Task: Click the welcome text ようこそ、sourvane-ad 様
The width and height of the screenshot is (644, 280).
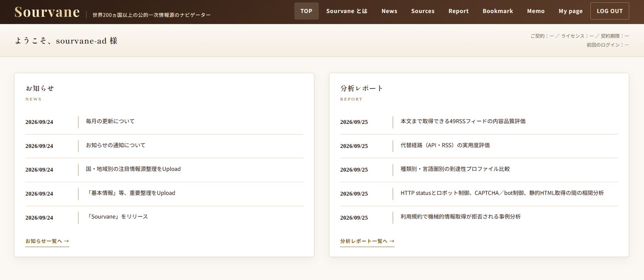Action: pyautogui.click(x=66, y=41)
